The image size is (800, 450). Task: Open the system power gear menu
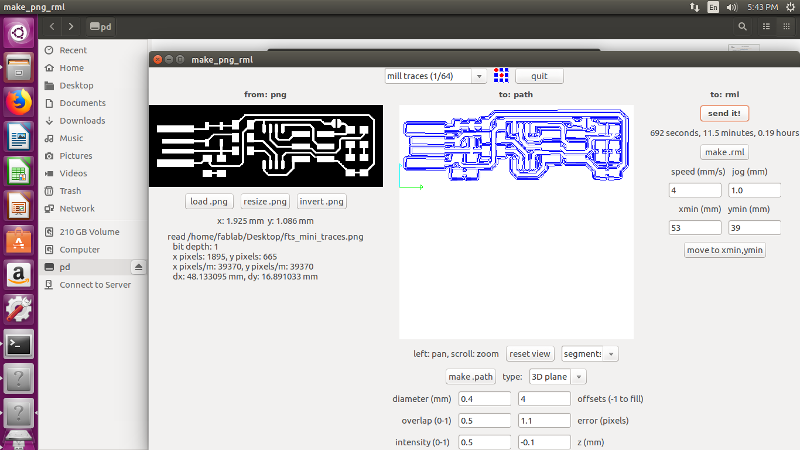pyautogui.click(x=791, y=7)
